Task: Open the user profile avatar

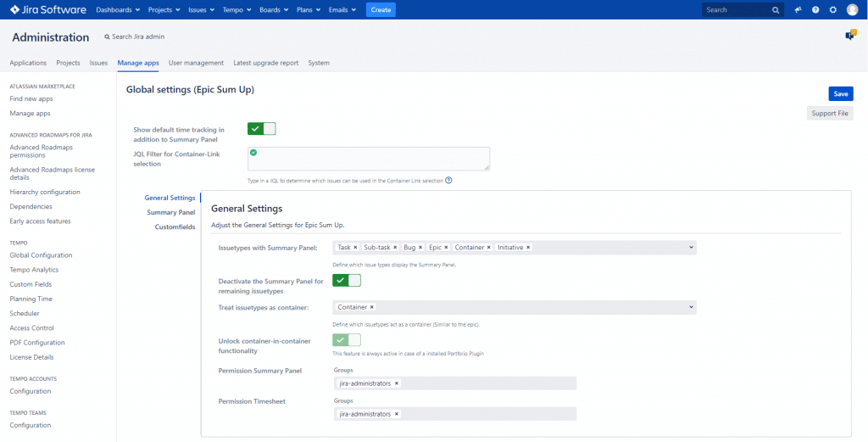Action: [852, 10]
